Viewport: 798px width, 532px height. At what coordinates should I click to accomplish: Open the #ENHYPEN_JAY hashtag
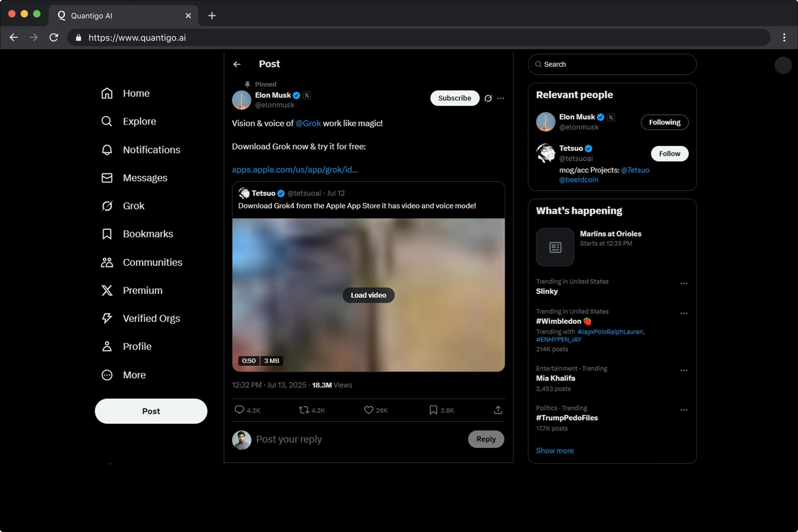(x=559, y=340)
